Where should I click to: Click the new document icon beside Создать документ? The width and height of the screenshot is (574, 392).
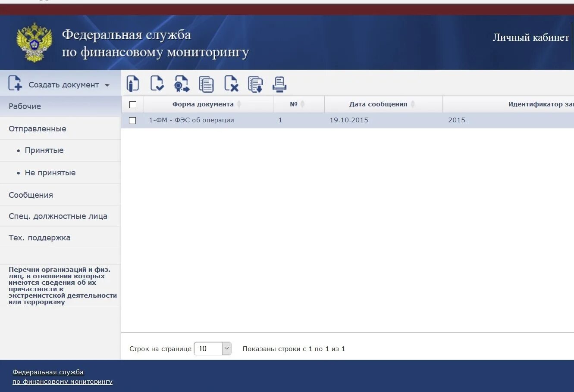tap(15, 83)
